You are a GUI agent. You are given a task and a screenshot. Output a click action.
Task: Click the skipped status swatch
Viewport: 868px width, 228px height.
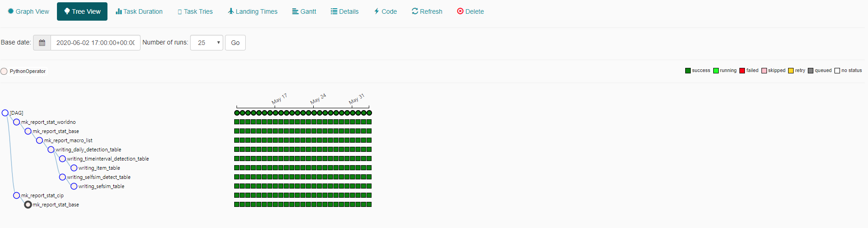tap(764, 71)
